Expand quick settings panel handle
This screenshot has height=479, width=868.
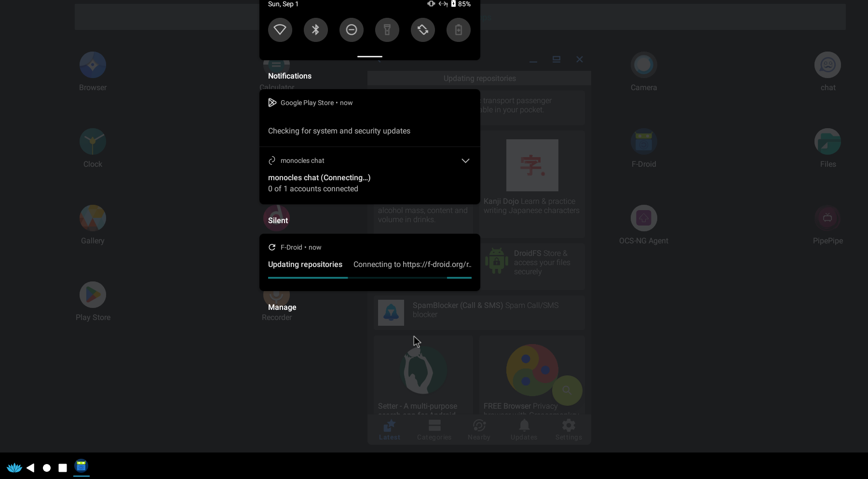(x=370, y=56)
